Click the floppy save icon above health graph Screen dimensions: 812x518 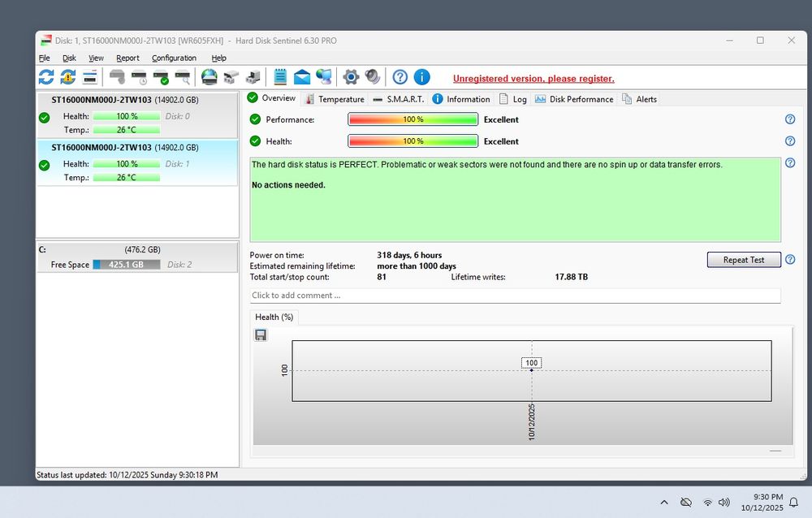pyautogui.click(x=261, y=335)
